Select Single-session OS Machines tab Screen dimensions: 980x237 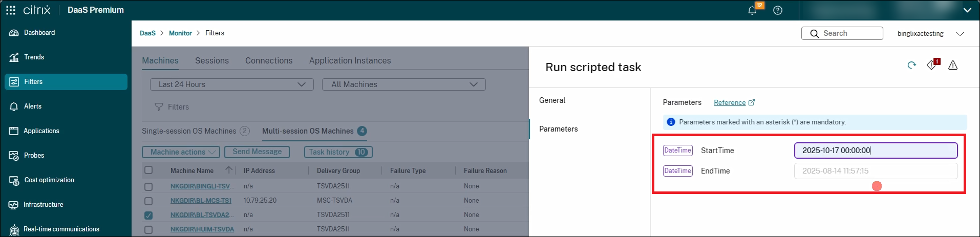pyautogui.click(x=196, y=131)
